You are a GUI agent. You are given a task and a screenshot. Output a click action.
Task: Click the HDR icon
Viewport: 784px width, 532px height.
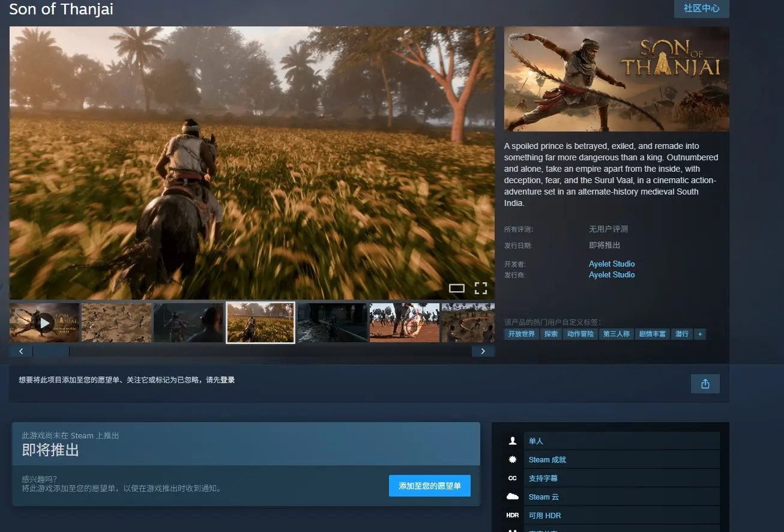(513, 515)
